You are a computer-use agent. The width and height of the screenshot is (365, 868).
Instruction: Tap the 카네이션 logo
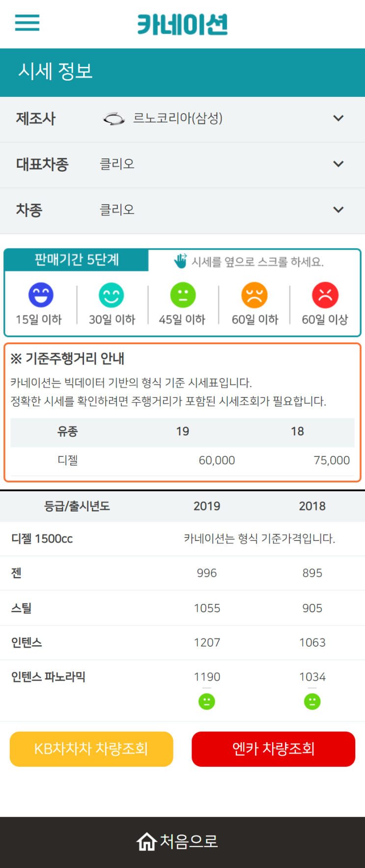pyautogui.click(x=182, y=24)
